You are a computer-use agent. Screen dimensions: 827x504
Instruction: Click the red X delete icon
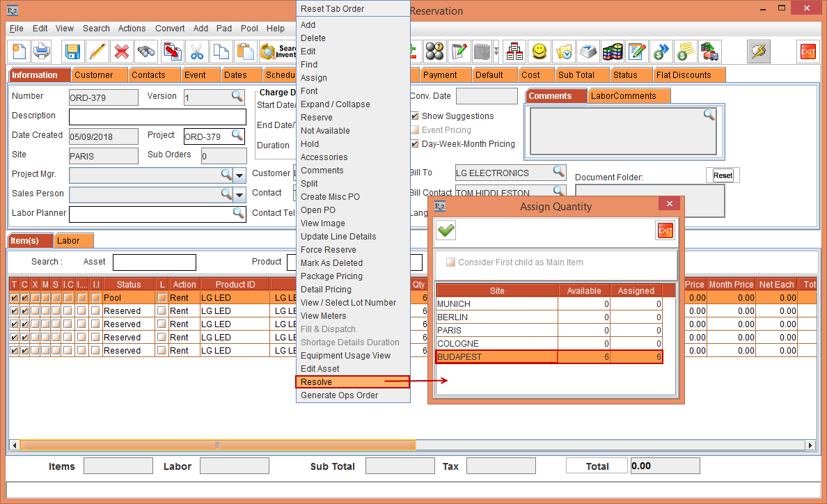pyautogui.click(x=122, y=52)
